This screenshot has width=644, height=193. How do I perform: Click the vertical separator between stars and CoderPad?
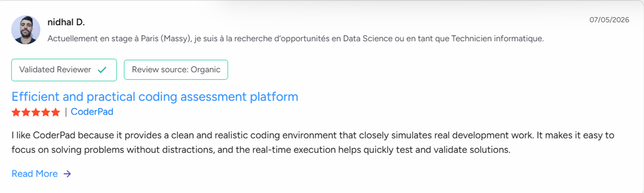[x=66, y=112]
